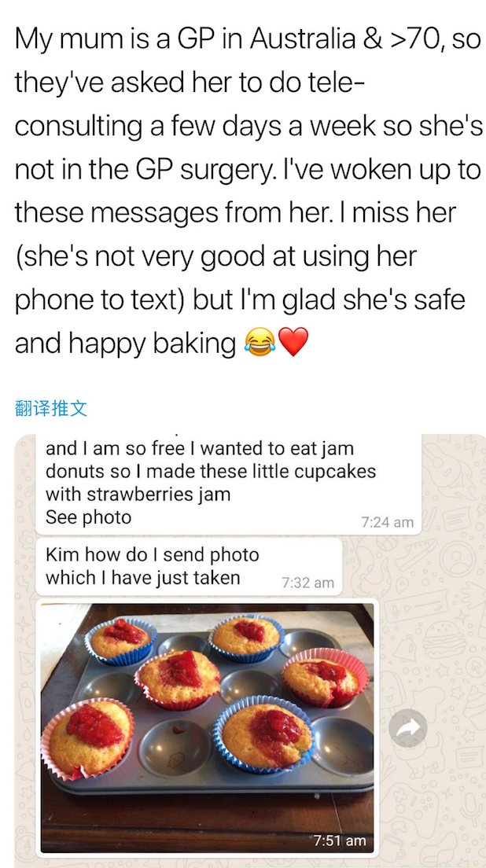Select the "Kim how do I send photo" message

[x=190, y=566]
